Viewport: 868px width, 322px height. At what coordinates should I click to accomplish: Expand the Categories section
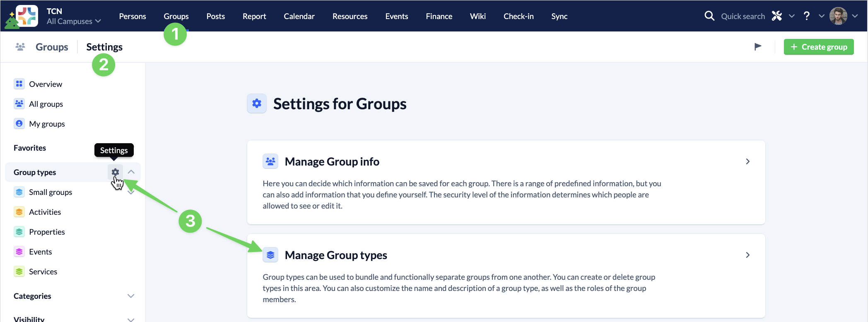[x=131, y=296]
